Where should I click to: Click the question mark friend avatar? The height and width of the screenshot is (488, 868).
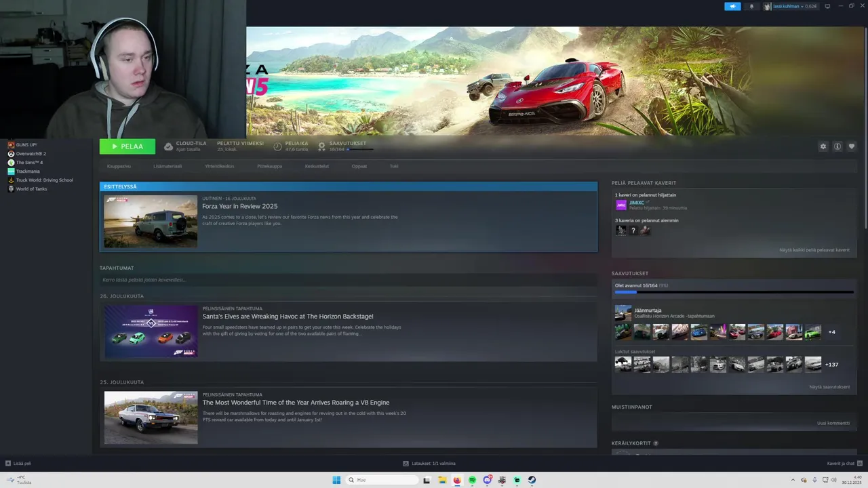pos(633,230)
